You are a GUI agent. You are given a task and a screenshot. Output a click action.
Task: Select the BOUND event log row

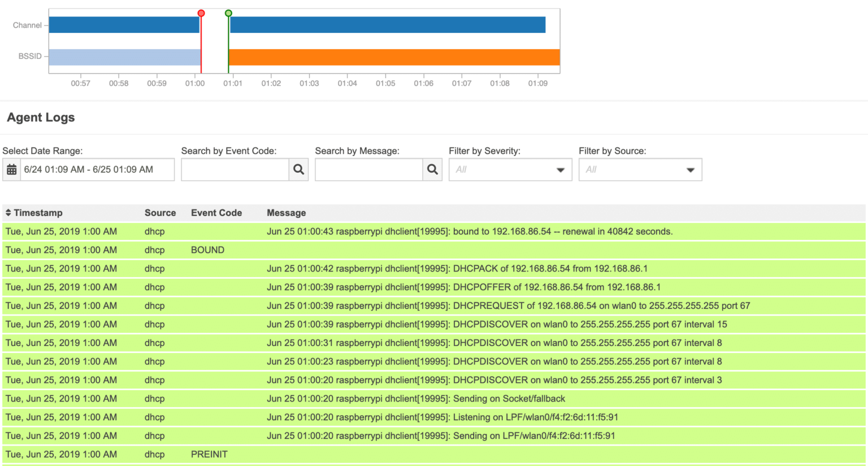pyautogui.click(x=207, y=250)
